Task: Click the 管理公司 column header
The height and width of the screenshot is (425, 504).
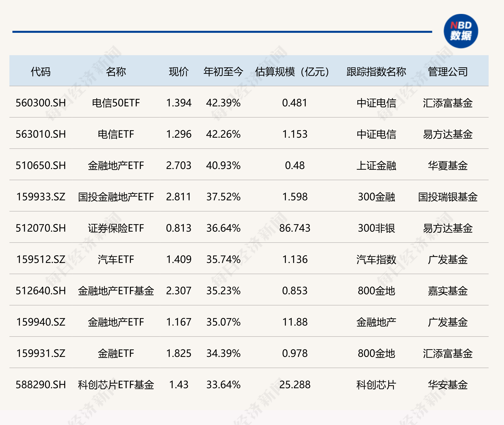Action: pyautogui.click(x=448, y=72)
